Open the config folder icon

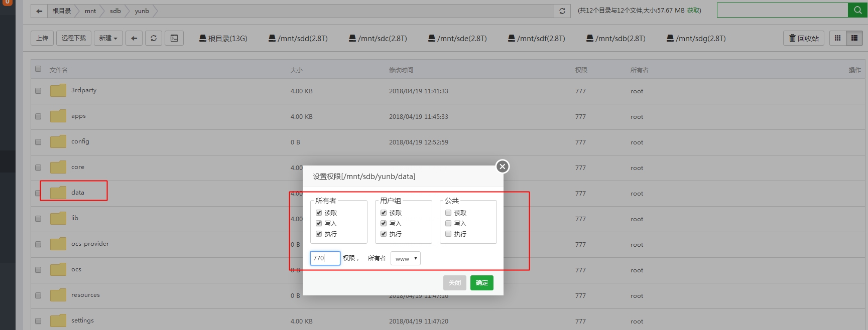click(58, 142)
